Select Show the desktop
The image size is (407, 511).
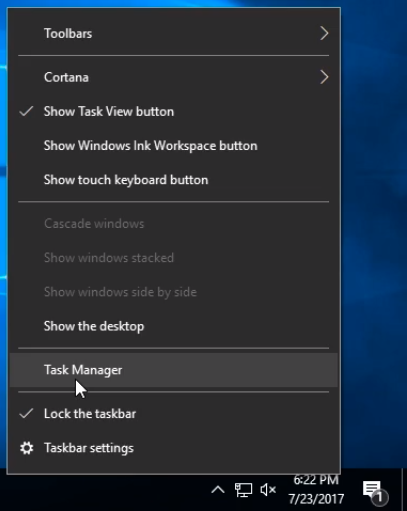click(174, 326)
